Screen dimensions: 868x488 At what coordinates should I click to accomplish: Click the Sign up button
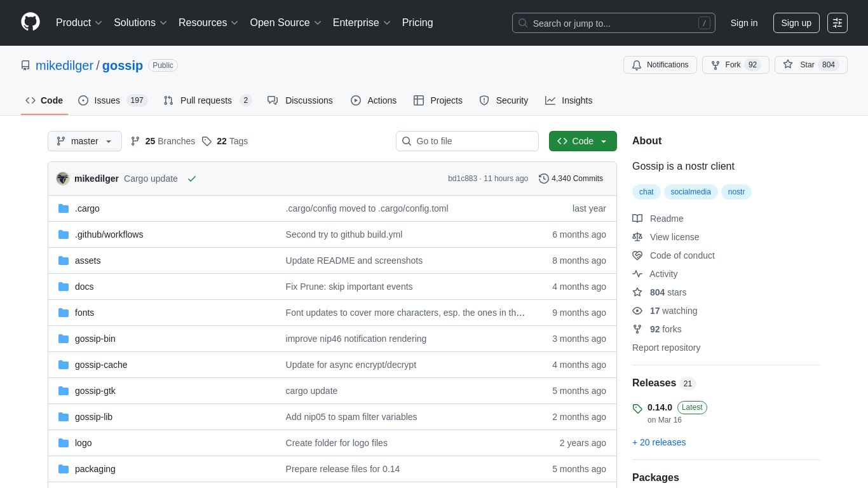(796, 23)
